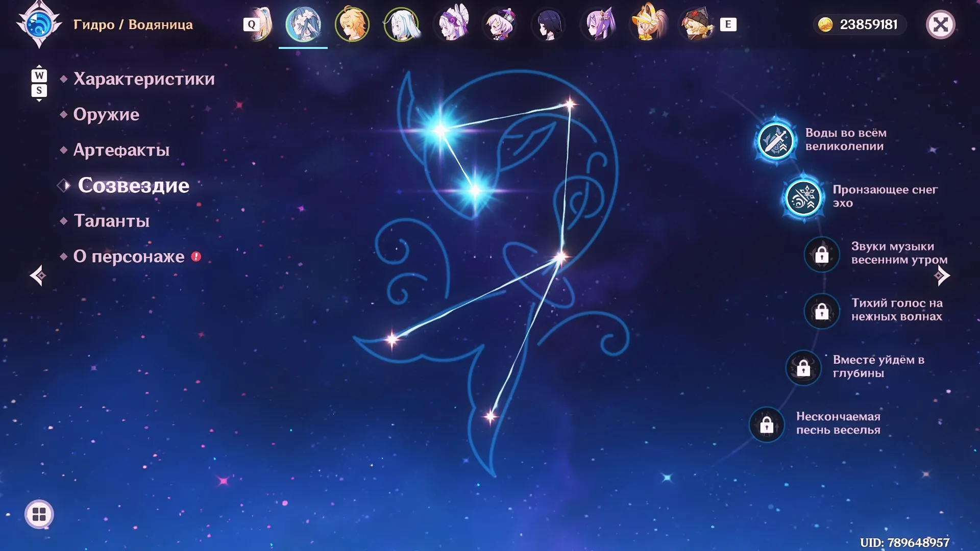Screen dimensions: 980x551
Task: Click the Hydro element emblem
Action: (39, 24)
